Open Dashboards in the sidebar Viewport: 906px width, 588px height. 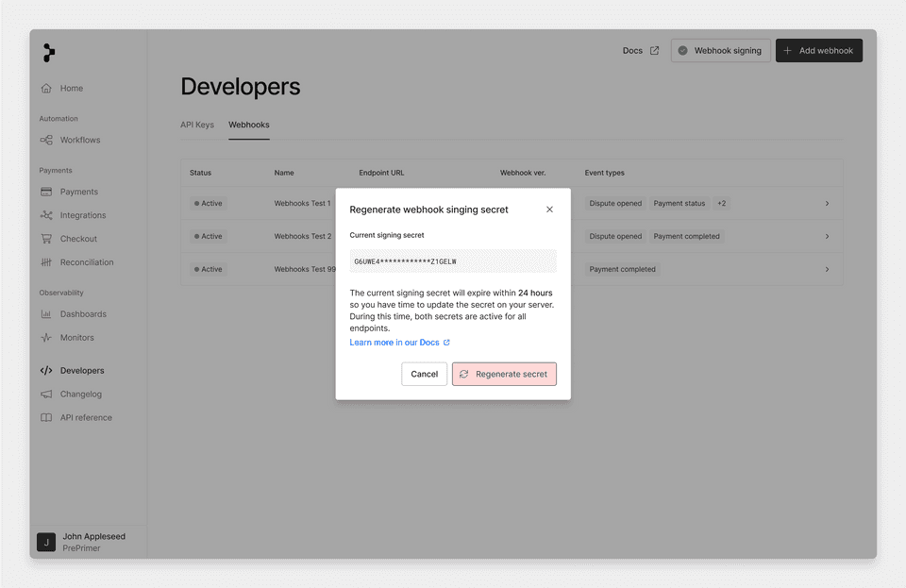pyautogui.click(x=83, y=314)
